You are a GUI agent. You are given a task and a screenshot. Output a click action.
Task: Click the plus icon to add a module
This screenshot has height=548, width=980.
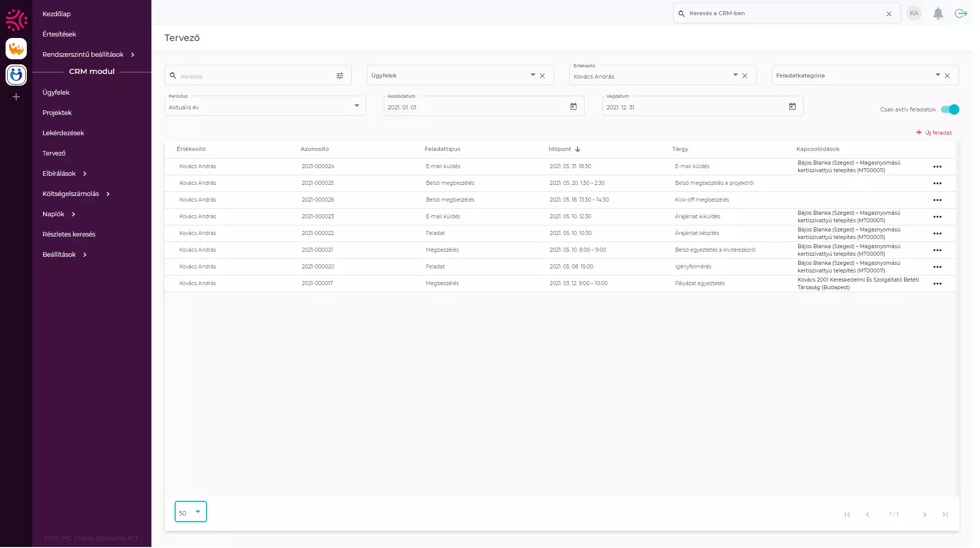(16, 97)
